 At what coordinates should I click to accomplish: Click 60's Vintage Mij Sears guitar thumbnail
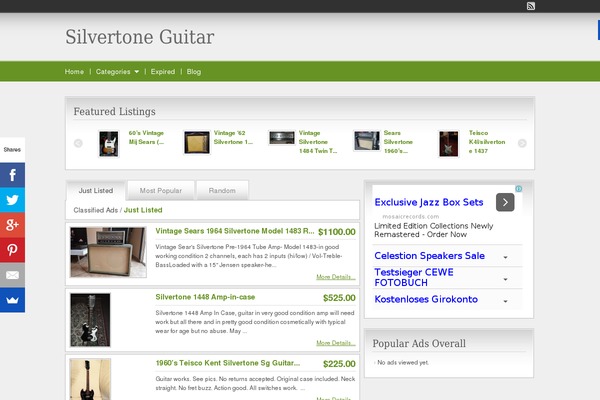point(109,144)
